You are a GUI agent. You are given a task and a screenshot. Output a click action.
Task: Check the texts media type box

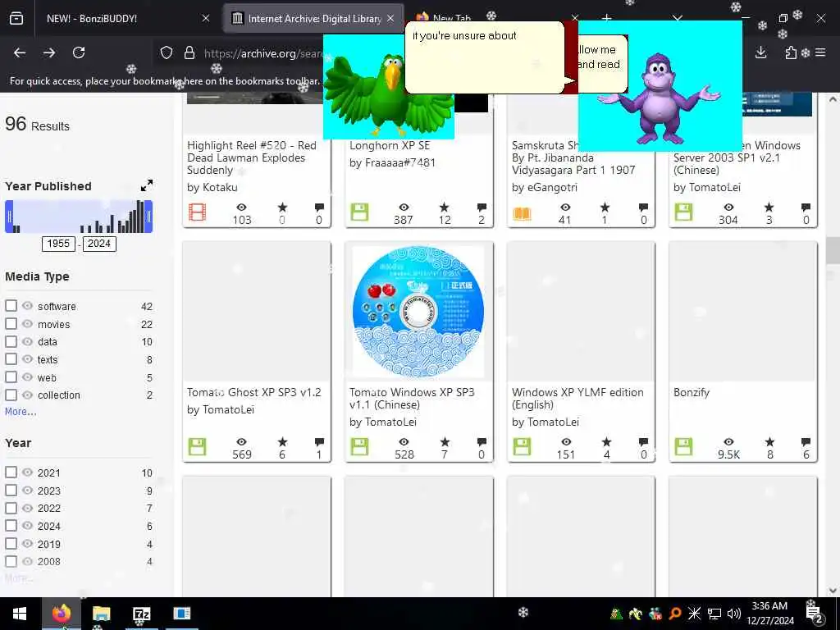click(x=11, y=359)
